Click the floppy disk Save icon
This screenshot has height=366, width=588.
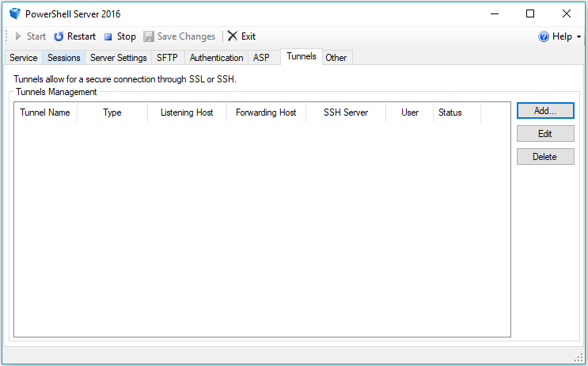[x=149, y=36]
